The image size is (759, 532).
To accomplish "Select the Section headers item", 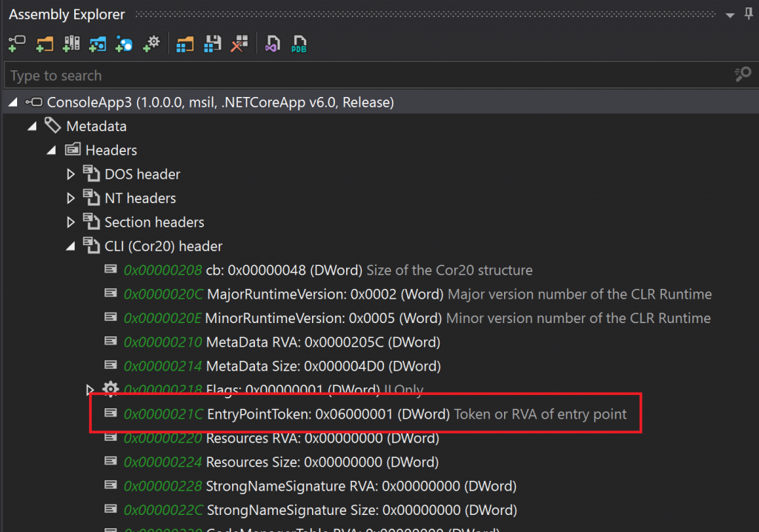I will coord(154,222).
